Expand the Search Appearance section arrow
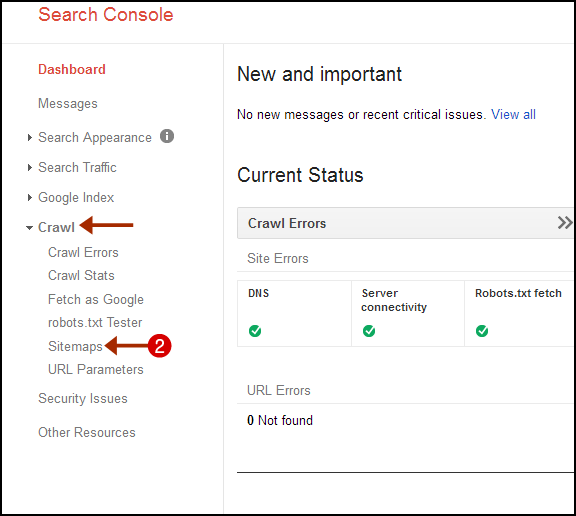Screen dimensions: 576x516 click(x=30, y=138)
